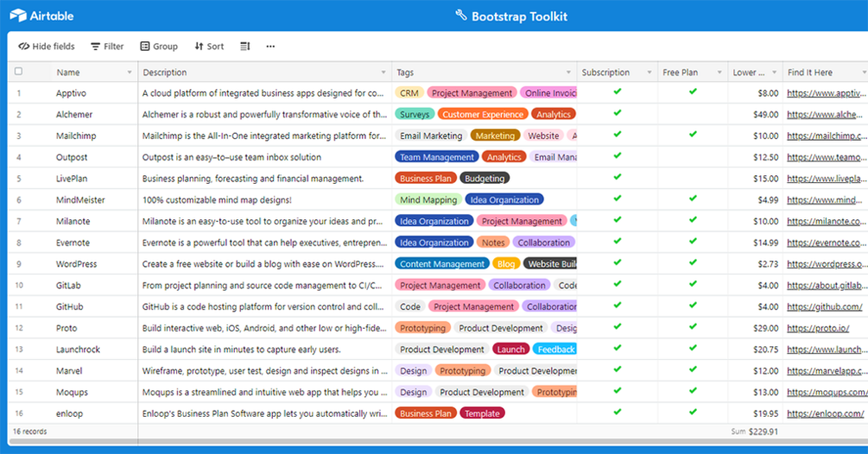868x454 pixels.
Task: Click the Mind Mapping tag
Action: pos(428,199)
